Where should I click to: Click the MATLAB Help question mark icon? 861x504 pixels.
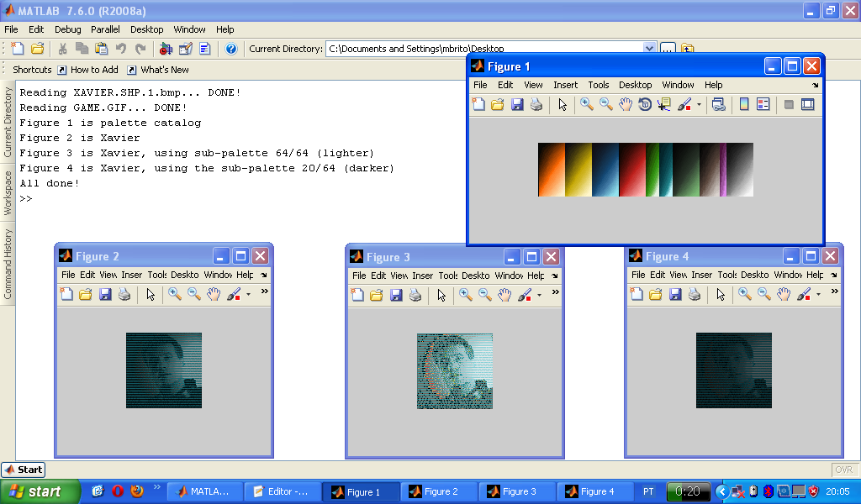[231, 49]
